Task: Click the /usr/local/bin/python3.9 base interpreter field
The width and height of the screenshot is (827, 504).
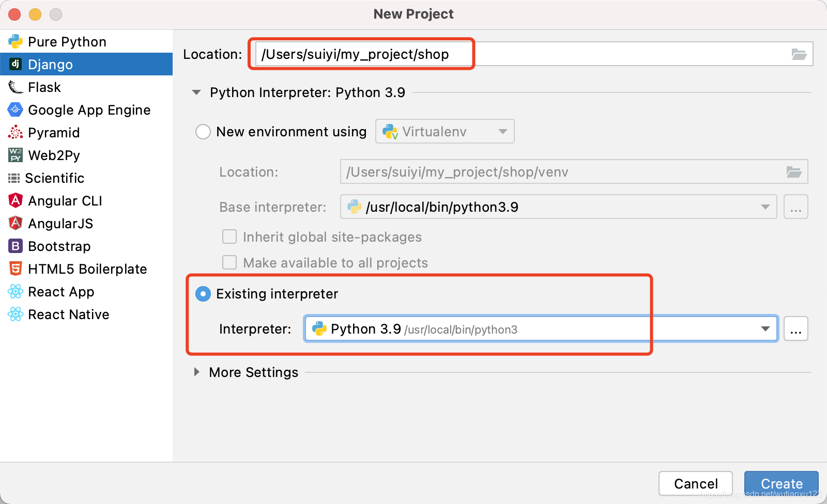Action: (559, 207)
